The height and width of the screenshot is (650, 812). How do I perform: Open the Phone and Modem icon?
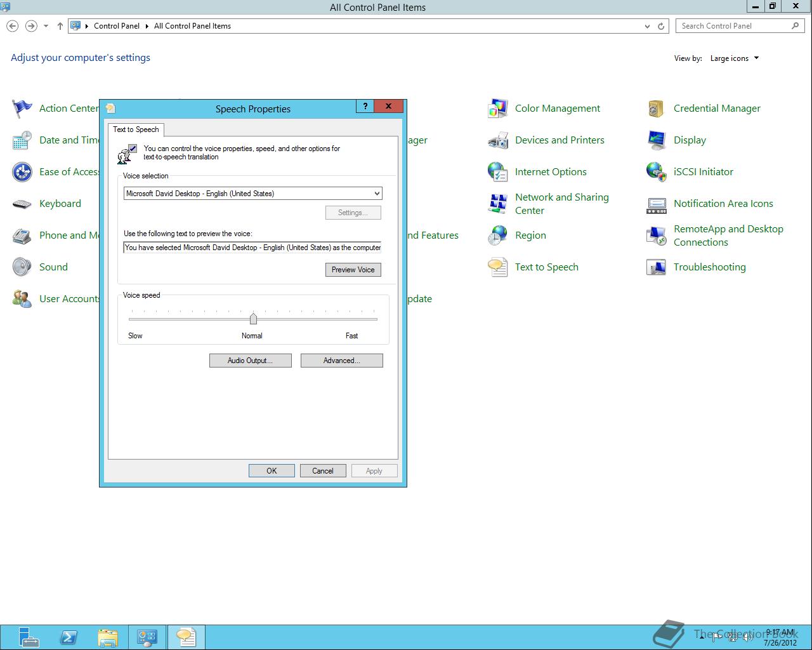22,235
